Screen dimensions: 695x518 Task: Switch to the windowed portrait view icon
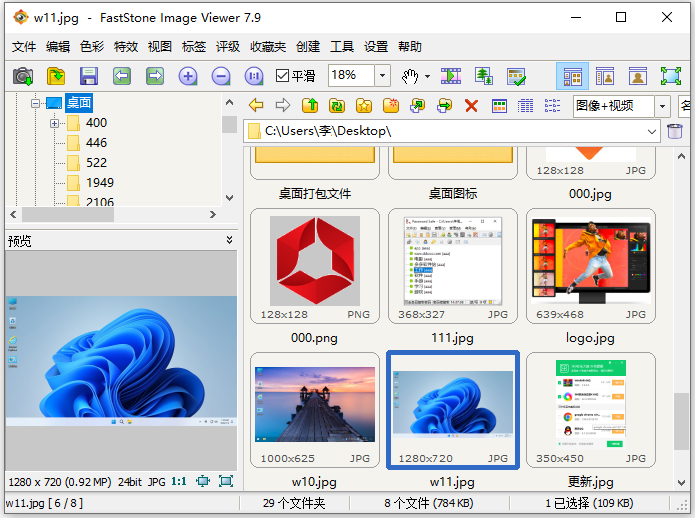605,76
